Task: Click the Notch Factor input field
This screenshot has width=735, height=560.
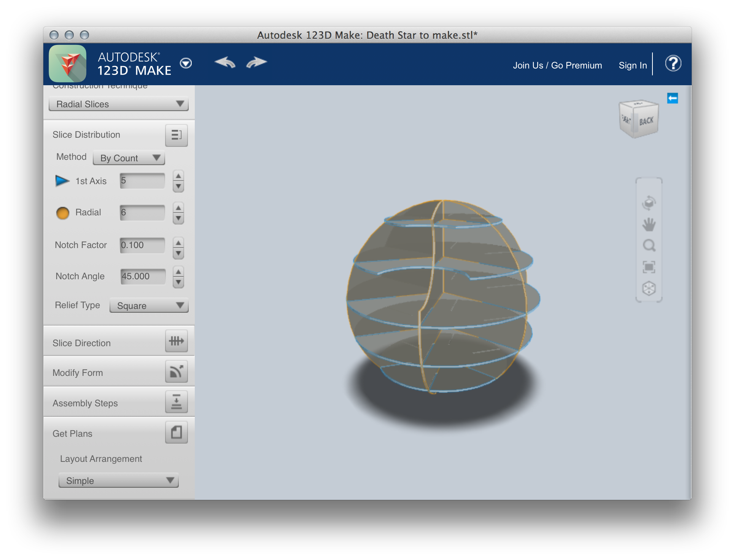Action: coord(142,245)
